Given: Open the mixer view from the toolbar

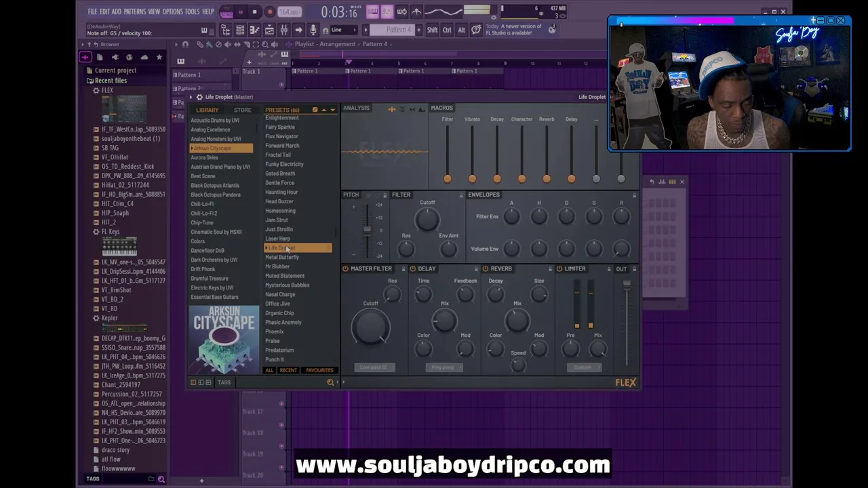Looking at the screenshot, I should coord(283,30).
